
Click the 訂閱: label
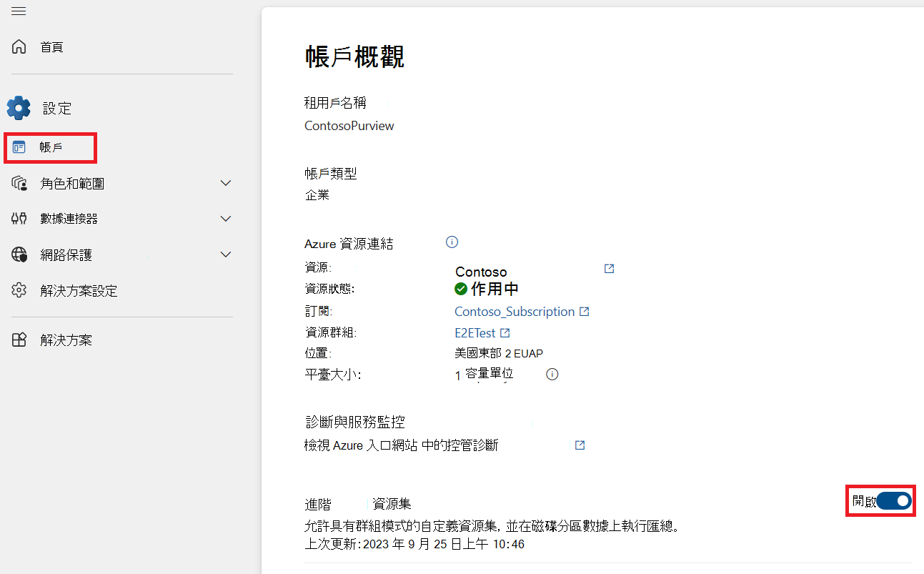tap(319, 311)
